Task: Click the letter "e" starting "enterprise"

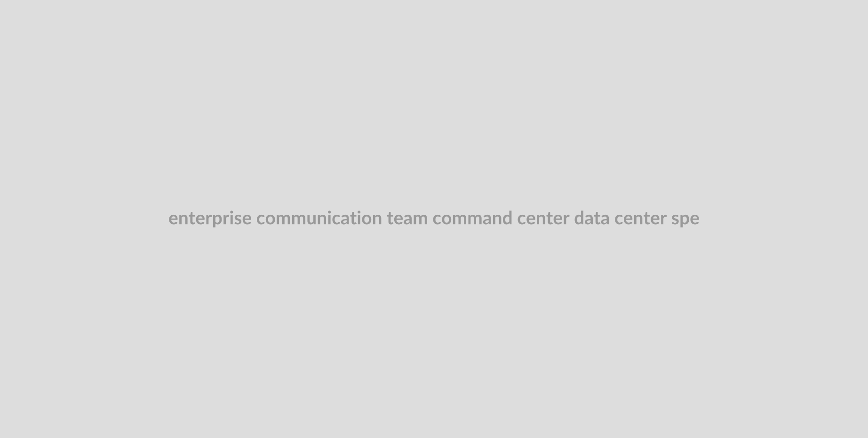Action: 173,220
